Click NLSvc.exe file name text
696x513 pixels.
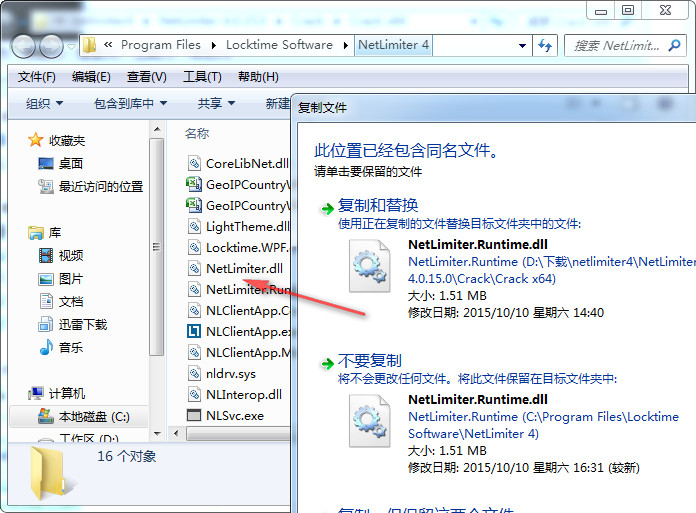point(235,416)
